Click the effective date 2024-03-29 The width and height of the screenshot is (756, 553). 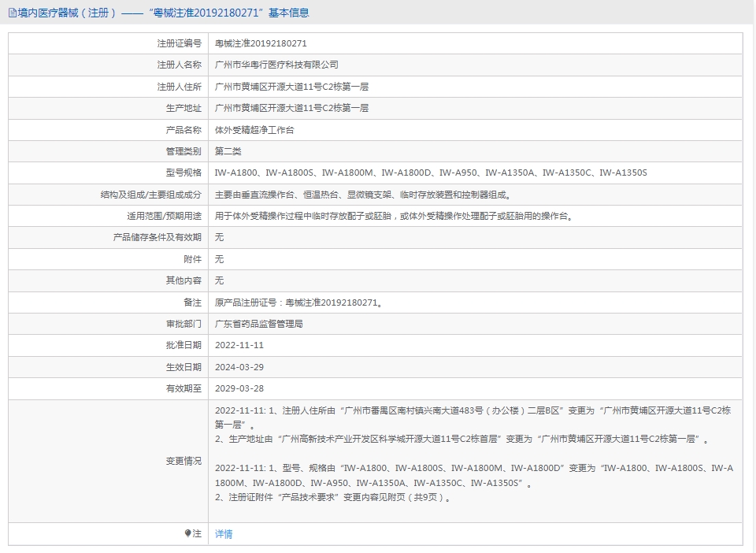(x=239, y=366)
